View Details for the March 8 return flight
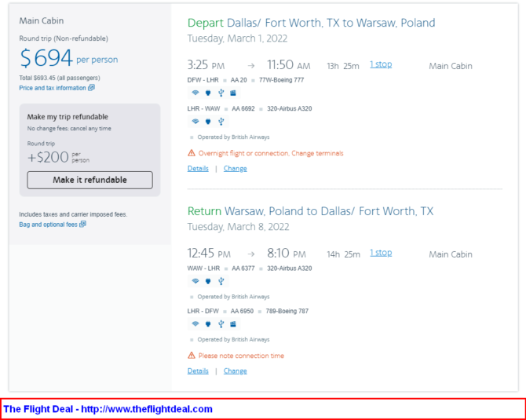This screenshot has width=526, height=420. (x=198, y=371)
